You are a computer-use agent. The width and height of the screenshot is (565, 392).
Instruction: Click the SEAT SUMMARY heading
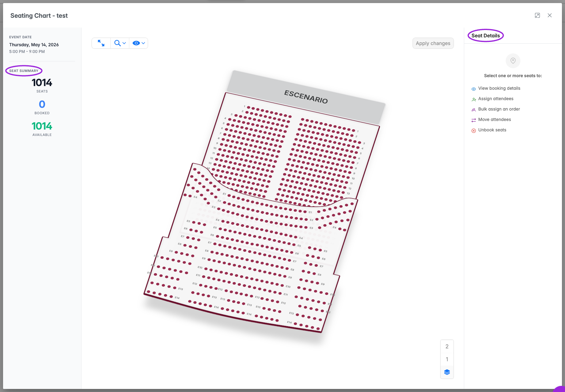(24, 71)
